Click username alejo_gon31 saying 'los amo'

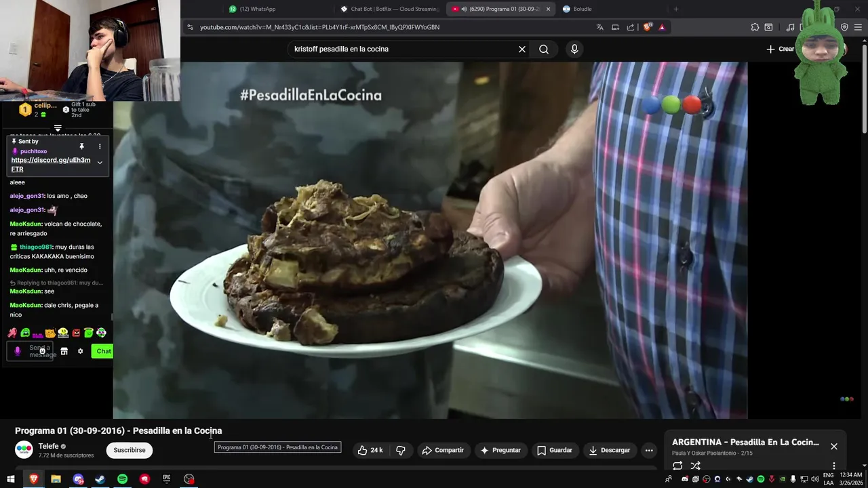tap(27, 196)
